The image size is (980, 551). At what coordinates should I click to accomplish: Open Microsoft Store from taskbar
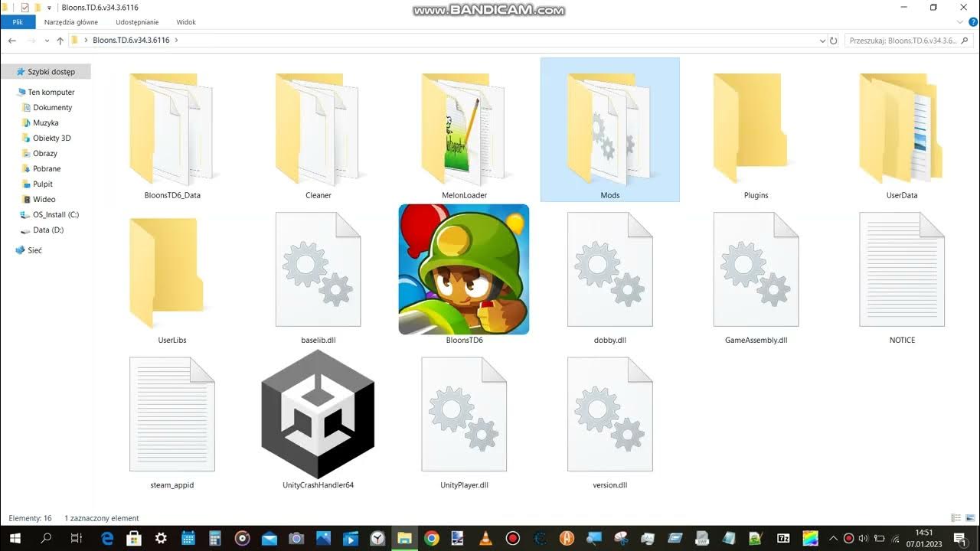pos(134,538)
